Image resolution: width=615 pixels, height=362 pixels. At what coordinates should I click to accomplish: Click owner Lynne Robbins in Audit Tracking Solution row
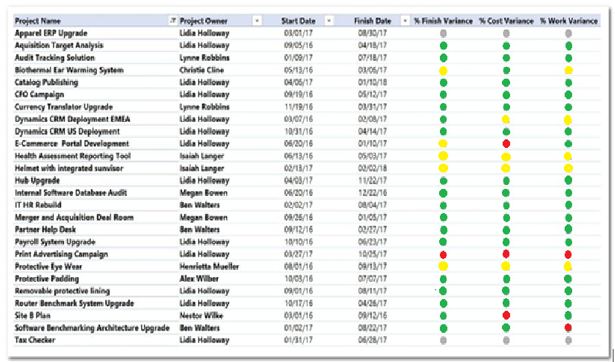coord(204,58)
